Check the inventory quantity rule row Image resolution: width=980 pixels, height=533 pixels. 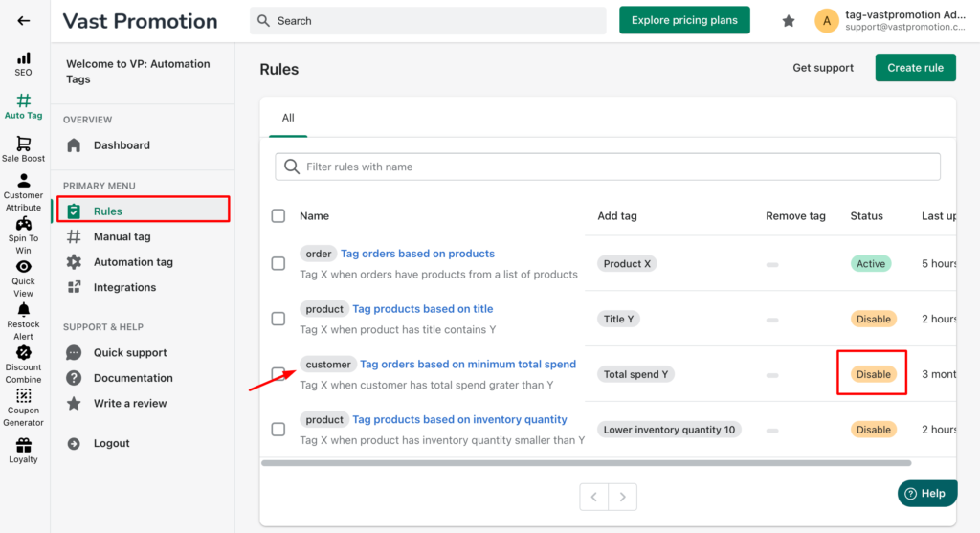pos(278,430)
